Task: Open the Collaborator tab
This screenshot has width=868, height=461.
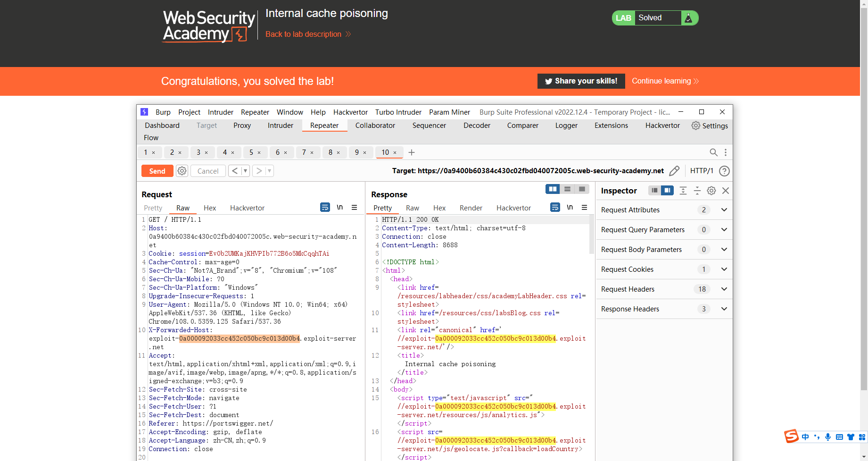Action: (375, 126)
